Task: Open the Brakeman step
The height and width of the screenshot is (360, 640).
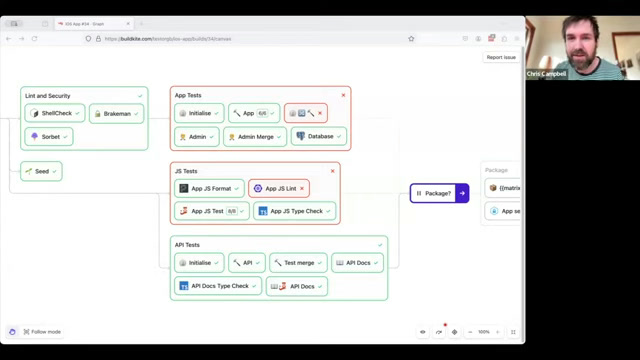Action: [117, 113]
